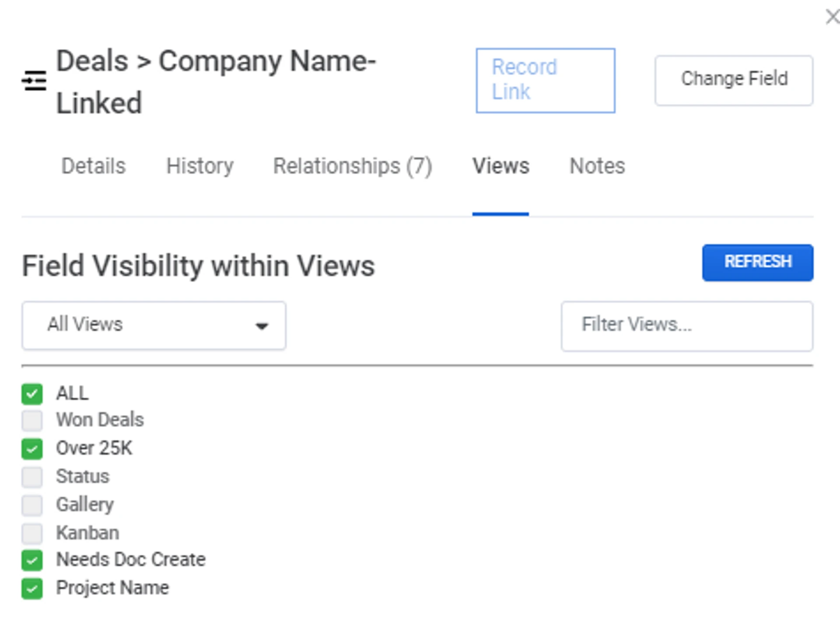
Task: Check the Status view checkbox
Action: tap(32, 477)
